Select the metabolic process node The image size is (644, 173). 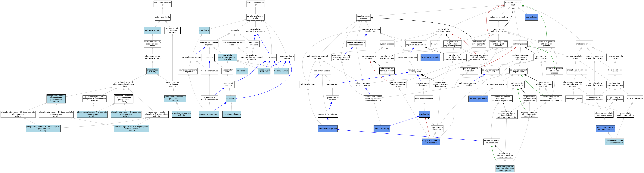(x=584, y=44)
